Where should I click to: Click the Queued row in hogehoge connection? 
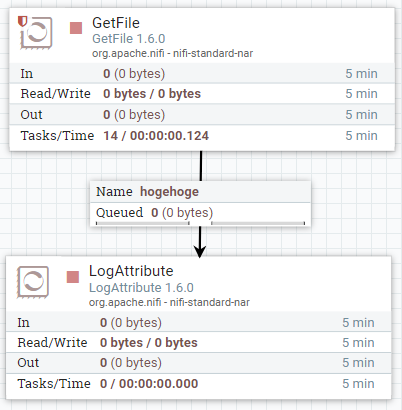[x=200, y=212]
